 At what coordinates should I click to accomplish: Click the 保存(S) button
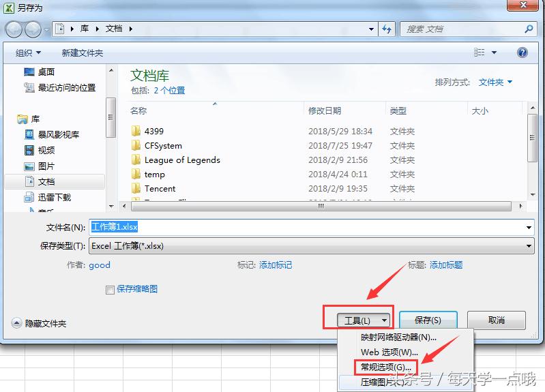428,320
